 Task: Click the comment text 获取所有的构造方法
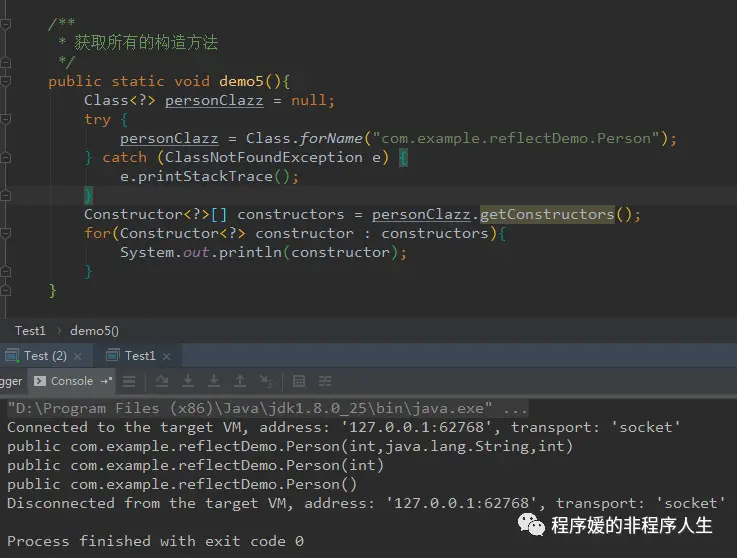point(146,42)
